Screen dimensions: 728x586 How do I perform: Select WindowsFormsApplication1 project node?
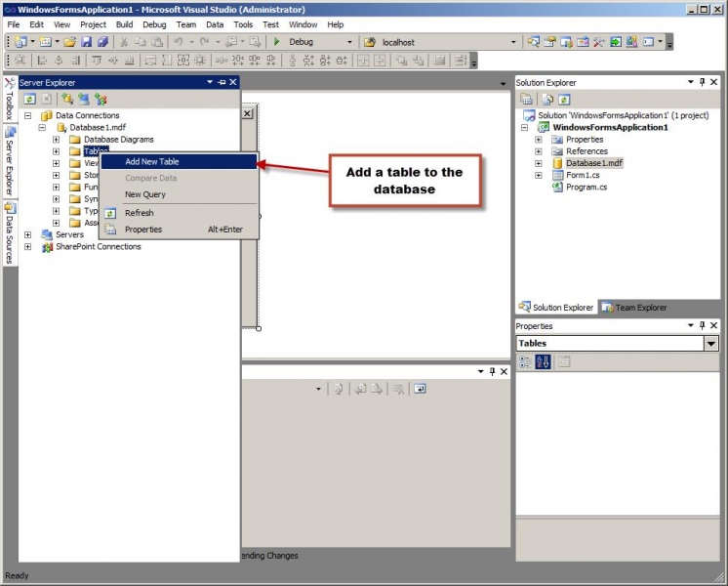[x=610, y=127]
